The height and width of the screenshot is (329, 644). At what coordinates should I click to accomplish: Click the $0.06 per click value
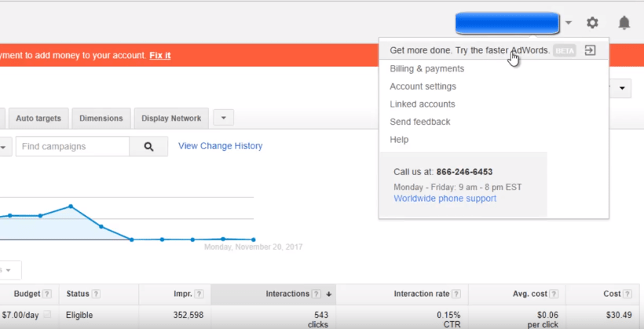543,320
